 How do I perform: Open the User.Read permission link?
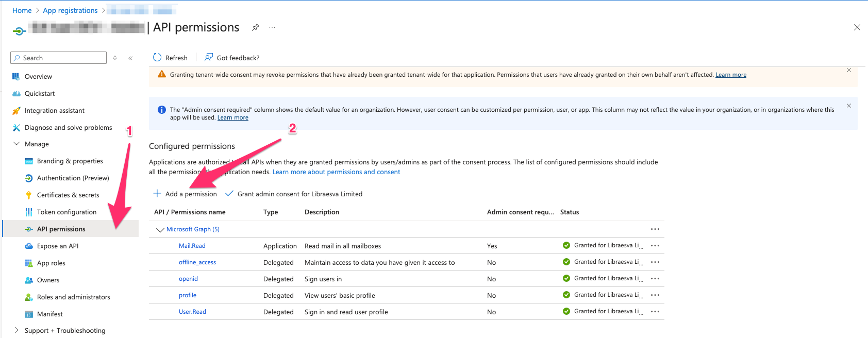pyautogui.click(x=192, y=312)
